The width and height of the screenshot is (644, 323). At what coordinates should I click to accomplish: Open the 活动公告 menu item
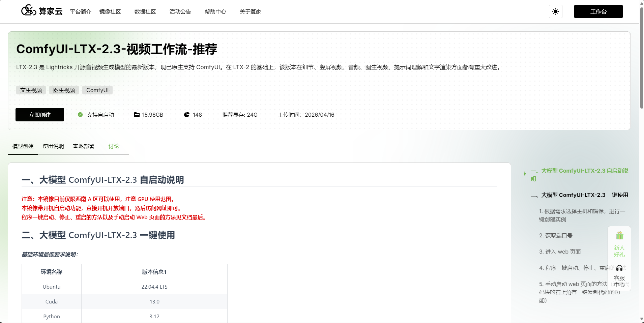coord(180,12)
